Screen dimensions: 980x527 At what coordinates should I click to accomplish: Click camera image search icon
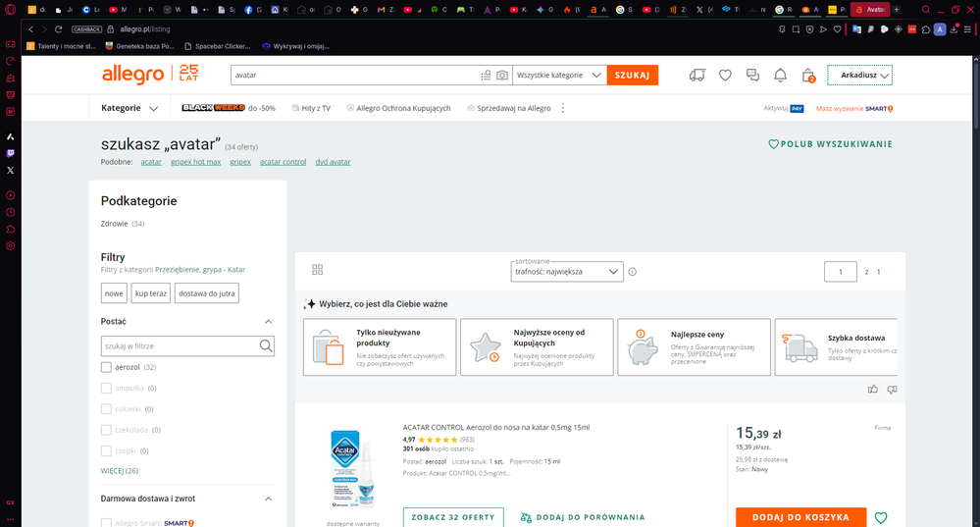click(502, 76)
